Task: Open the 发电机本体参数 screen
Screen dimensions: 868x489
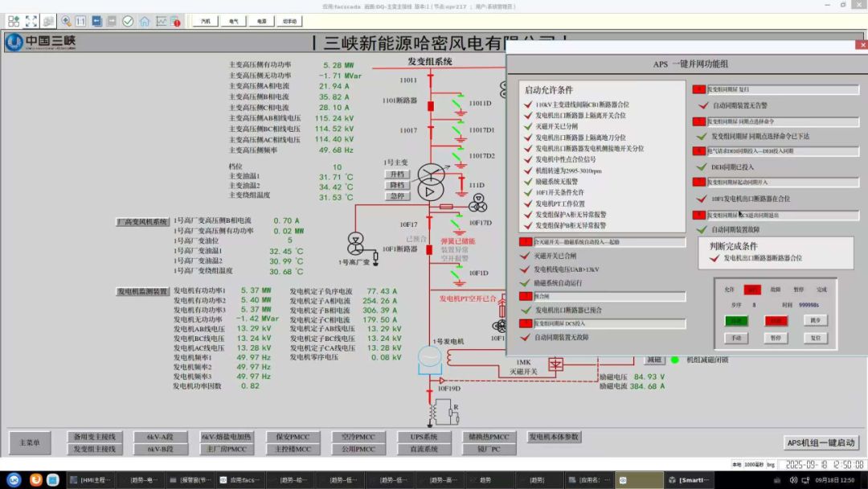Action: point(554,437)
